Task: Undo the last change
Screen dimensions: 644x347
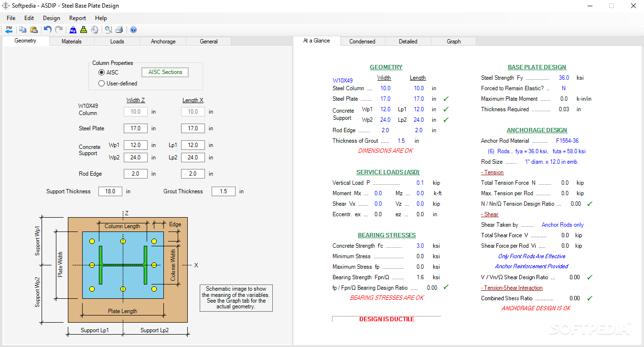Action: 47,30
